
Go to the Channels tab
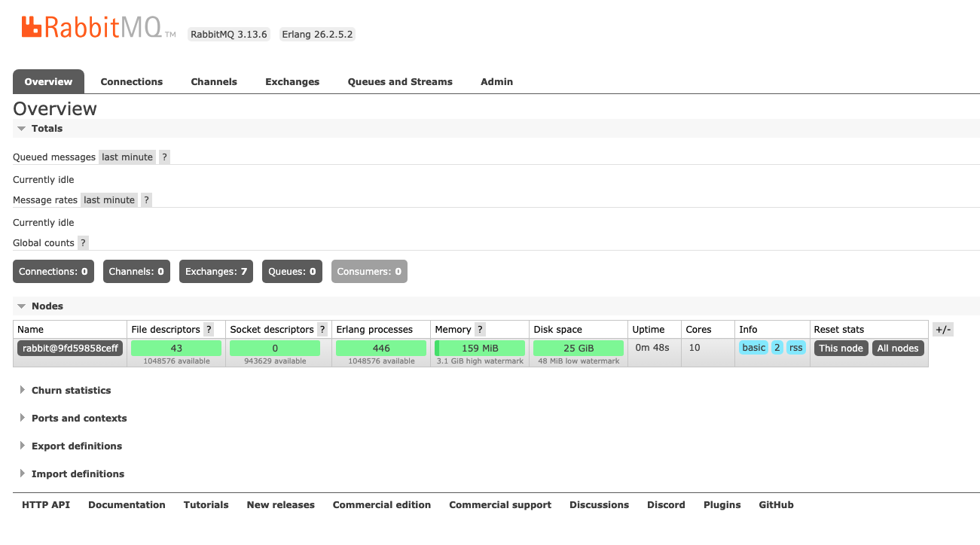(x=214, y=82)
